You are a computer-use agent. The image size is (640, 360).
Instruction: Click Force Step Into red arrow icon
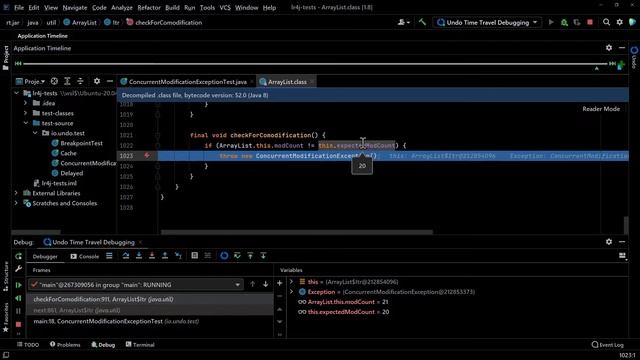point(152,256)
